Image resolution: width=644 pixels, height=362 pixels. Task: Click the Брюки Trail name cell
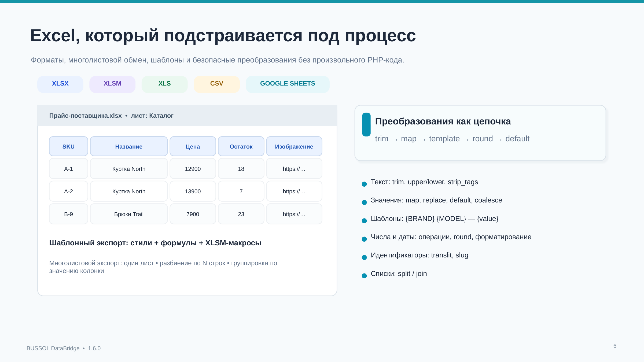pyautogui.click(x=129, y=214)
